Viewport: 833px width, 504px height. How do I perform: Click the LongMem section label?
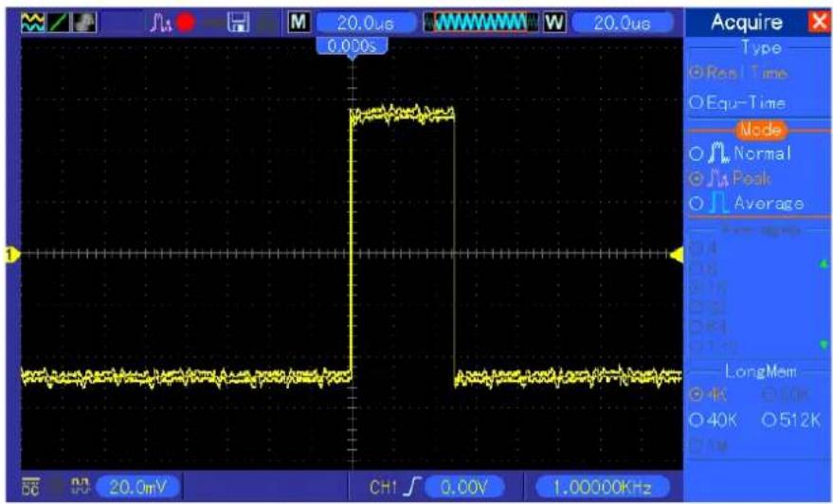pos(760,371)
